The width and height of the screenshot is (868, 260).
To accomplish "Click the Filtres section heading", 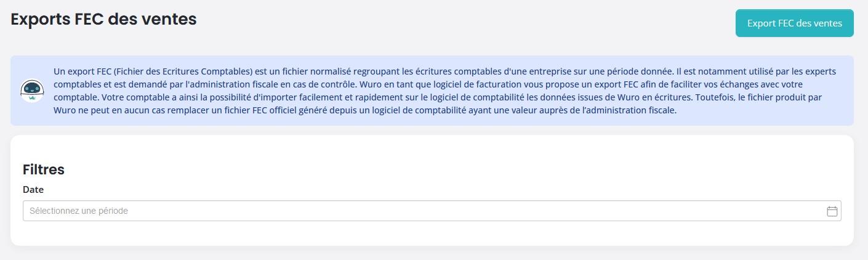I will click(x=44, y=169).
